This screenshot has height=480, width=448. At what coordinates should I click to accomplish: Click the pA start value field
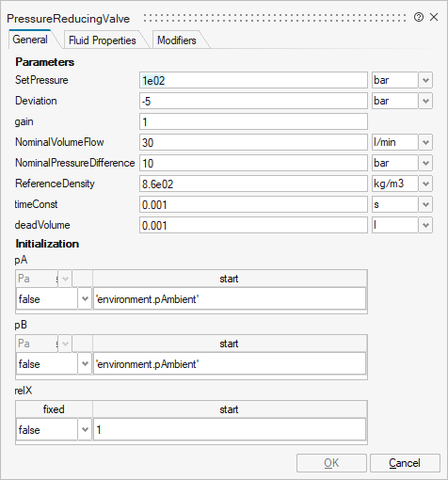click(230, 299)
